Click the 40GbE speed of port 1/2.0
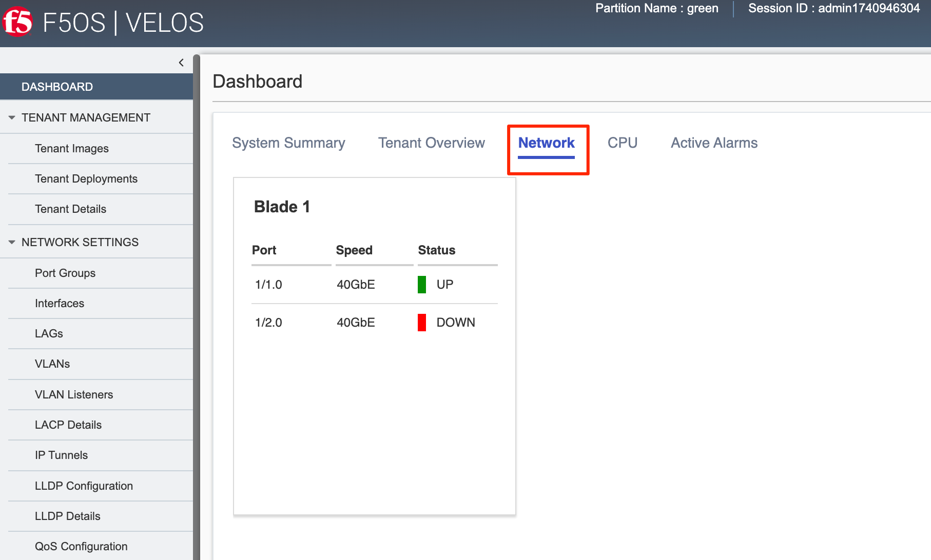Screen dimensions: 931x560 356,323
